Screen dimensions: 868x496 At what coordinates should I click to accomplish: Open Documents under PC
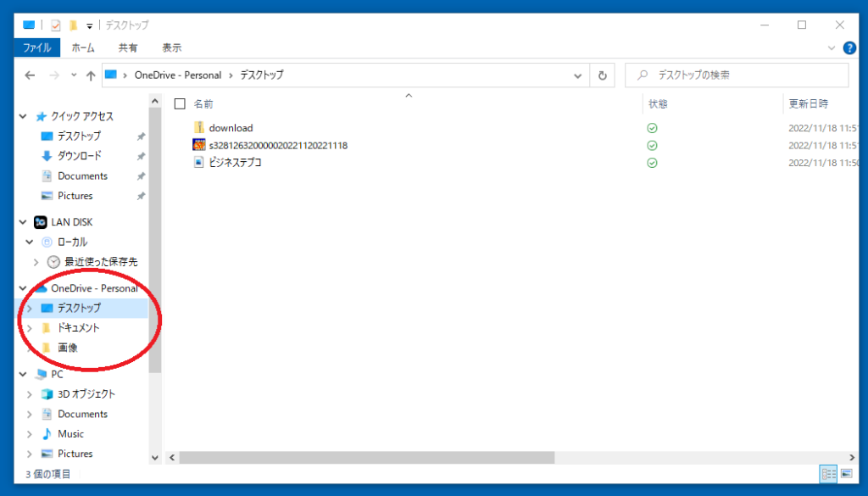82,414
